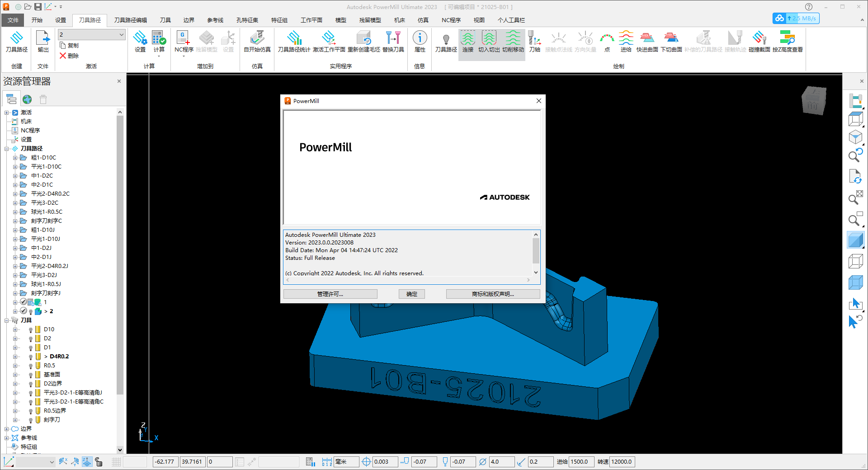
Task: Select the 刻字刀 tool entry
Action: (x=52, y=420)
